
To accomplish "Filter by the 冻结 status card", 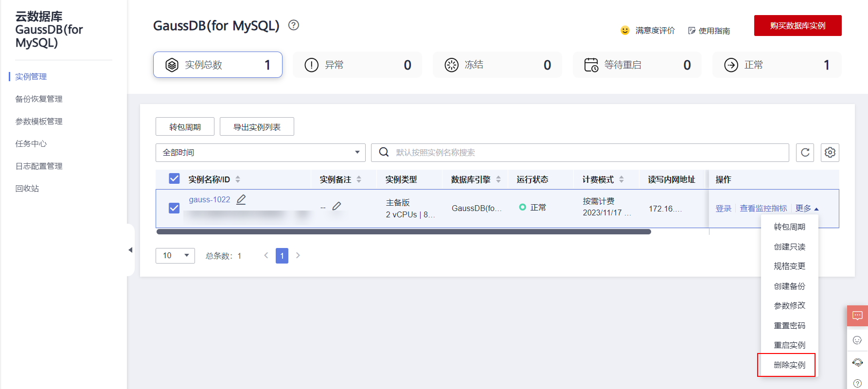I will (x=497, y=65).
